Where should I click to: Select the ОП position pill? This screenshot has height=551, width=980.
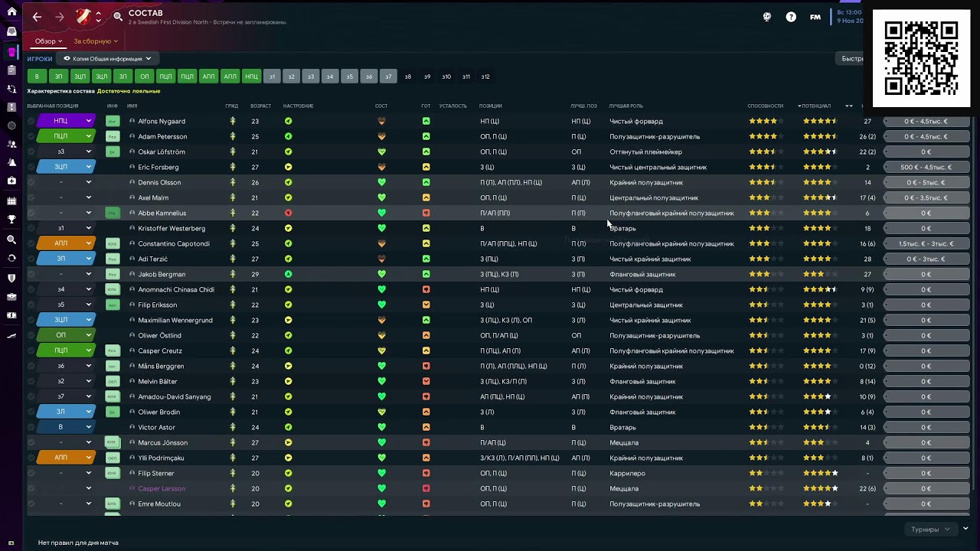pyautogui.click(x=144, y=77)
